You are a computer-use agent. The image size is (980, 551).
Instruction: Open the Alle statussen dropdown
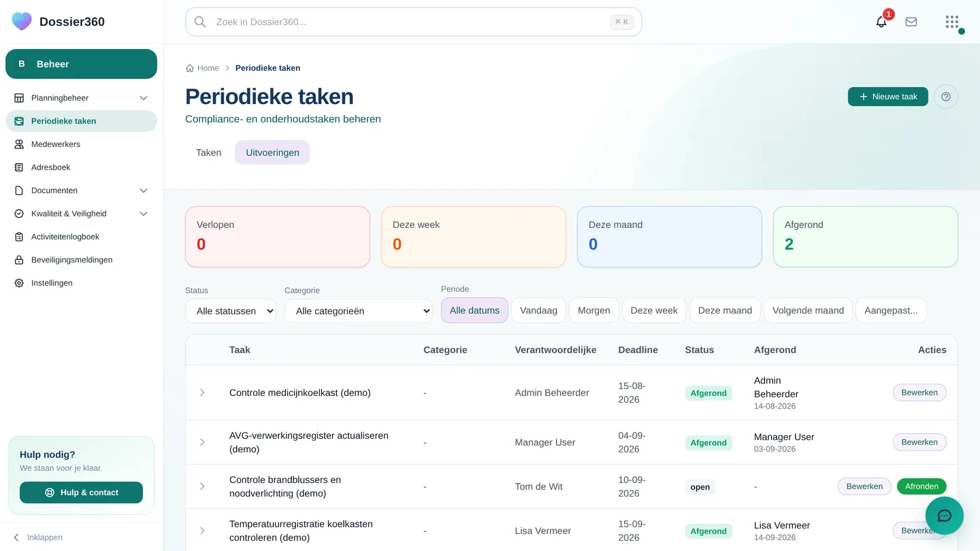click(x=231, y=311)
